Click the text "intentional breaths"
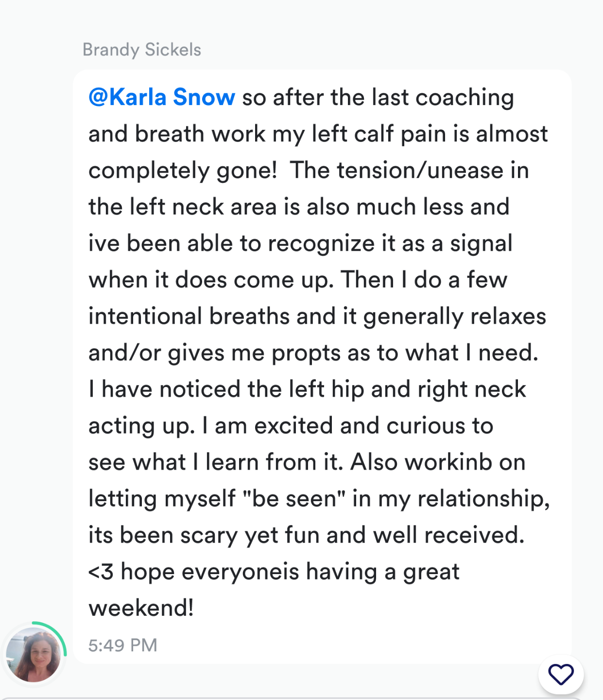The width and height of the screenshot is (603, 700). pyautogui.click(x=189, y=316)
